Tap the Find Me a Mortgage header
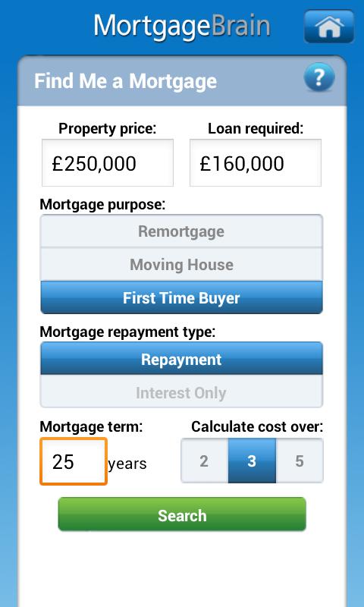This screenshot has width=364, height=607. (125, 81)
